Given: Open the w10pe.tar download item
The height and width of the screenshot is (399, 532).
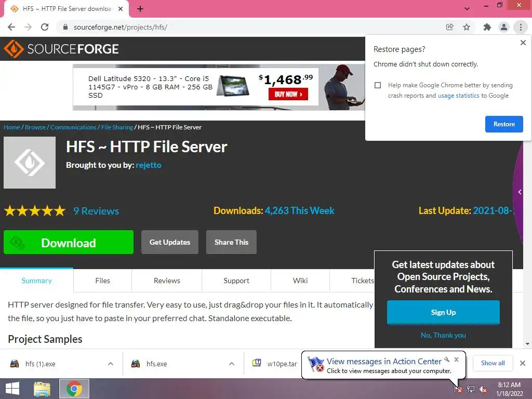Looking at the screenshot, I should [275, 364].
